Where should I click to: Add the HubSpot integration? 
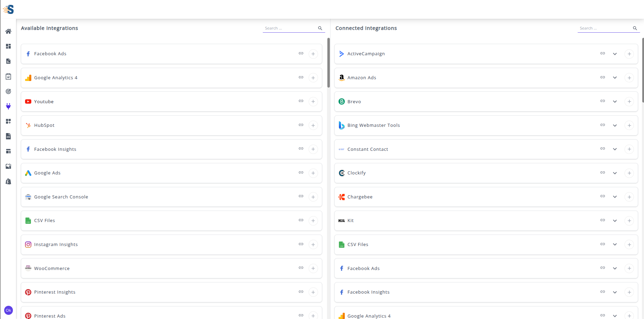pos(313,125)
